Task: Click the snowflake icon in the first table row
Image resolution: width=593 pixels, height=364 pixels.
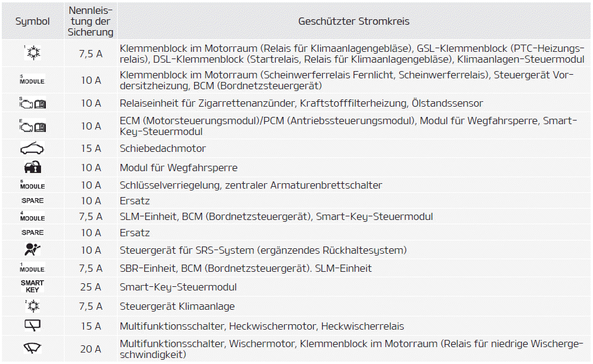Action: pyautogui.click(x=32, y=54)
